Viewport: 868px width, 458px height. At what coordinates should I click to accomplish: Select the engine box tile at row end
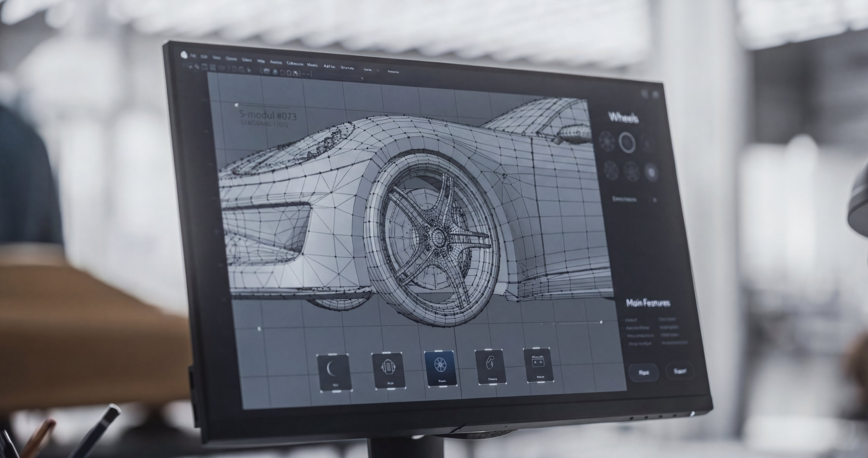pos(538,365)
